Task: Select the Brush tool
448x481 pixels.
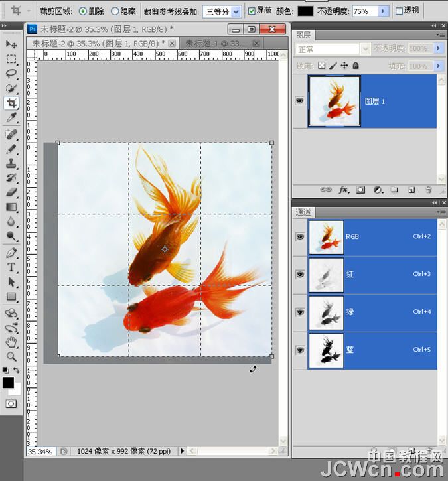Action: [11, 149]
